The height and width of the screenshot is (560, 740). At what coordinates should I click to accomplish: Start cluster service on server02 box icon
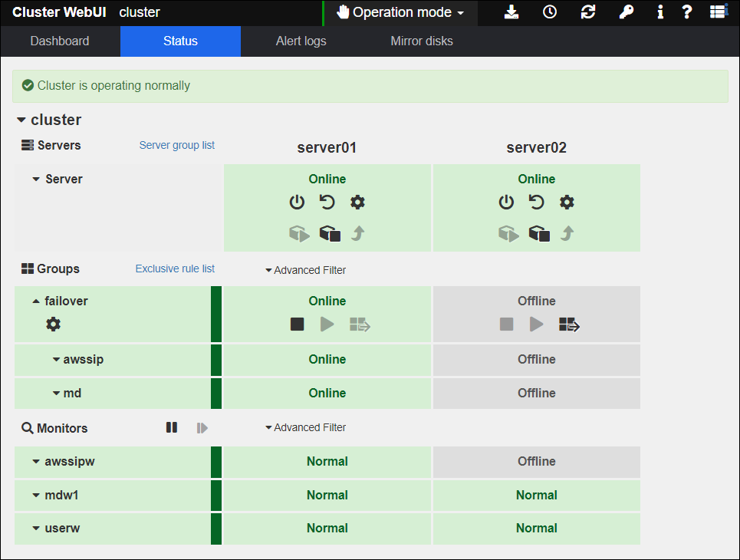508,233
